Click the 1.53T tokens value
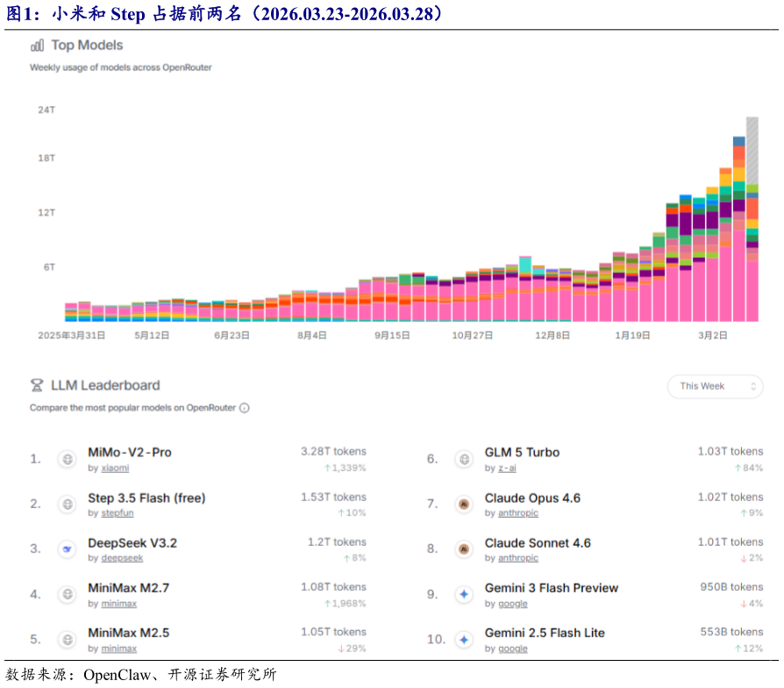The image size is (784, 688). click(333, 497)
